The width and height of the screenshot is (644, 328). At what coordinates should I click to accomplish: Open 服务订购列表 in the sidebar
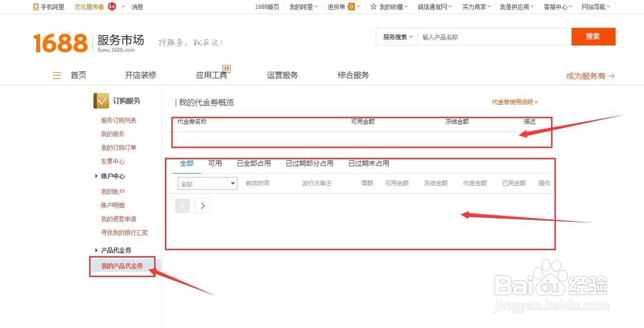pyautogui.click(x=118, y=120)
